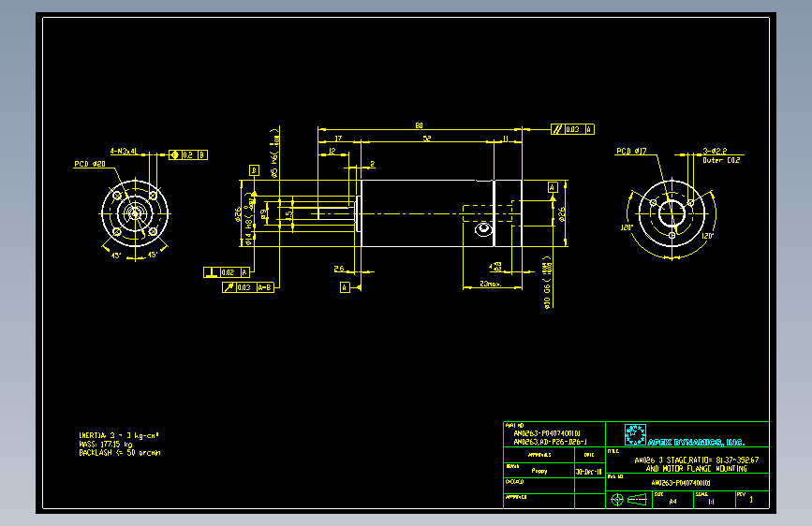Click the MASS: 177.15 kg line
This screenshot has height=526, width=812.
106,445
